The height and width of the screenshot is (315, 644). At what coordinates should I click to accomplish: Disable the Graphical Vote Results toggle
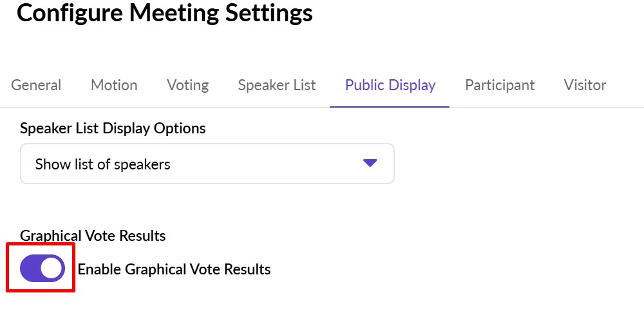click(x=43, y=269)
